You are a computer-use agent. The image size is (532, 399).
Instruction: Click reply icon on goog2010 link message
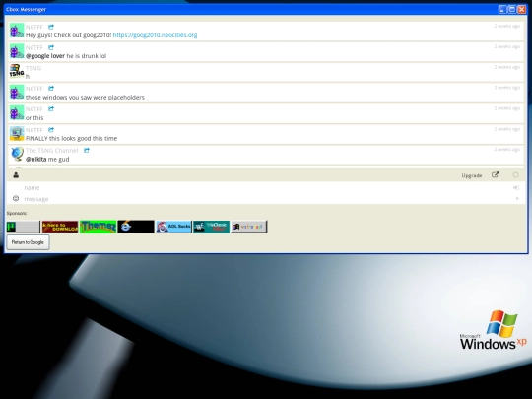51,27
